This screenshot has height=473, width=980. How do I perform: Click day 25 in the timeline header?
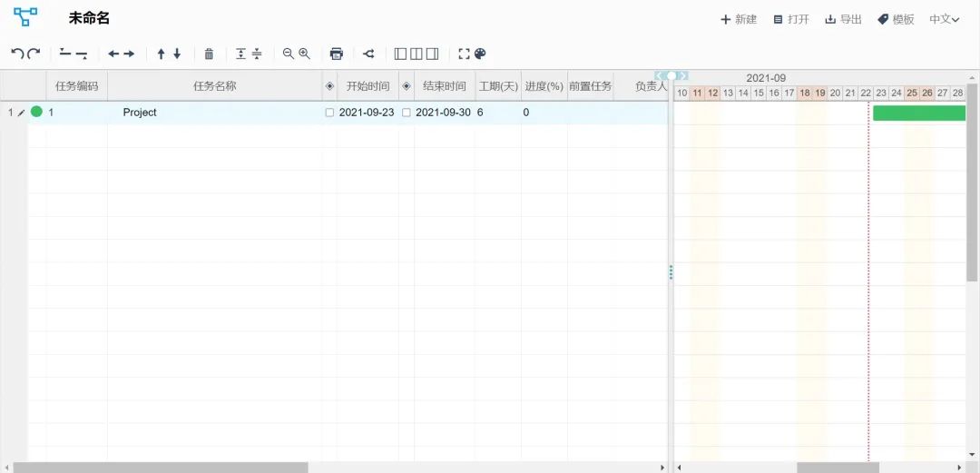(912, 94)
